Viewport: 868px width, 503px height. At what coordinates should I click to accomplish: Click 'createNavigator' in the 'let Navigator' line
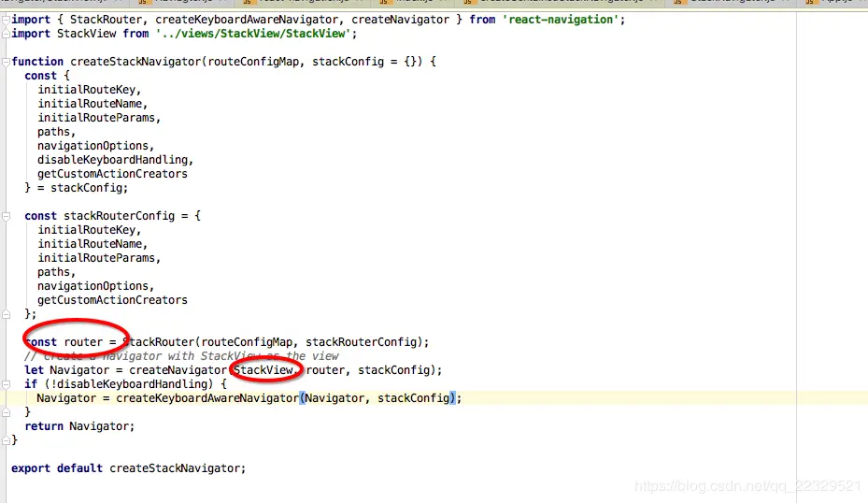pyautogui.click(x=178, y=370)
